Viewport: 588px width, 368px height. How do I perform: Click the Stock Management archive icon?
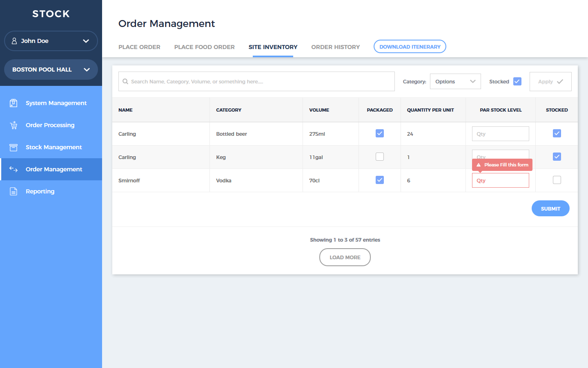13,147
